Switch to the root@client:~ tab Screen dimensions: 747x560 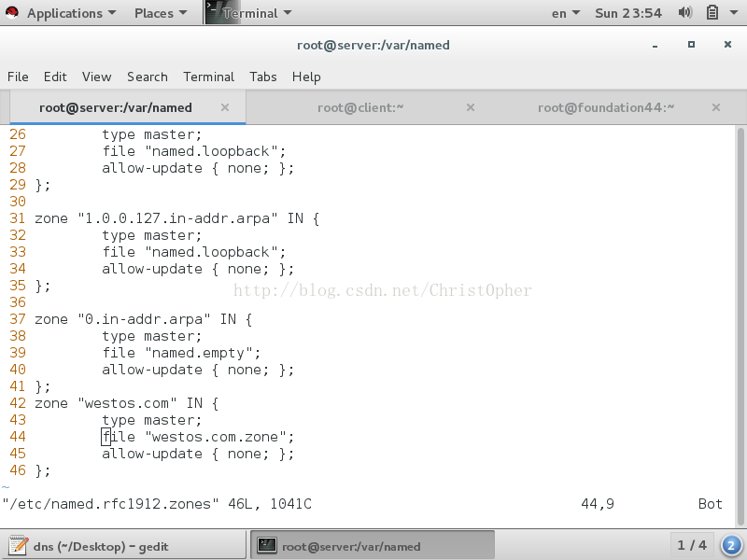pos(360,107)
